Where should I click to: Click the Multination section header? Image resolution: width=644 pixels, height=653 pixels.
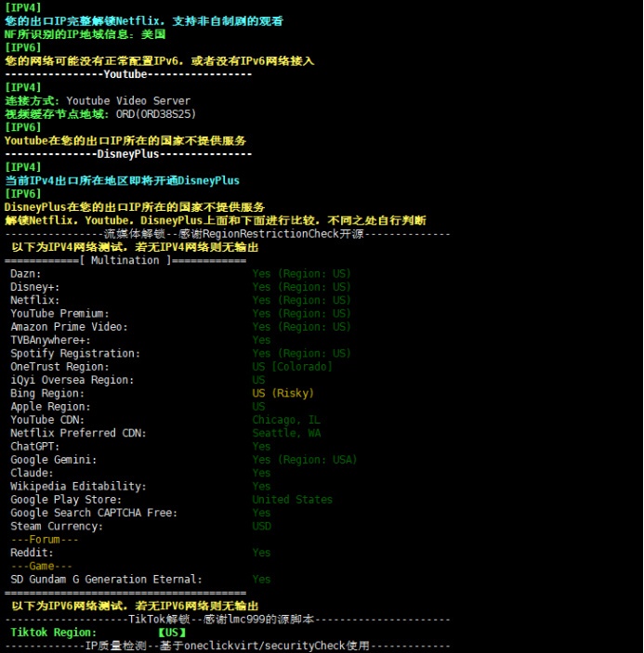(x=125, y=260)
